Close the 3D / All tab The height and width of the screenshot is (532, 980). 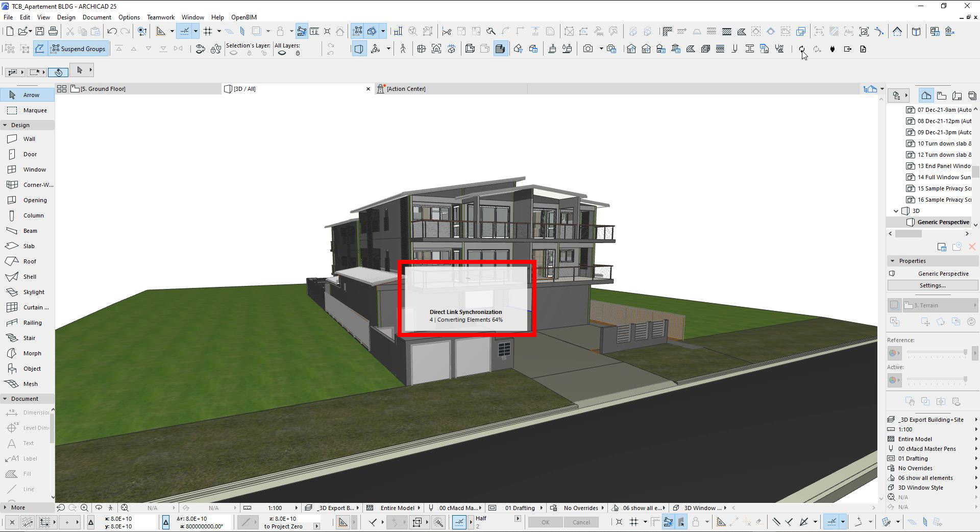point(368,89)
